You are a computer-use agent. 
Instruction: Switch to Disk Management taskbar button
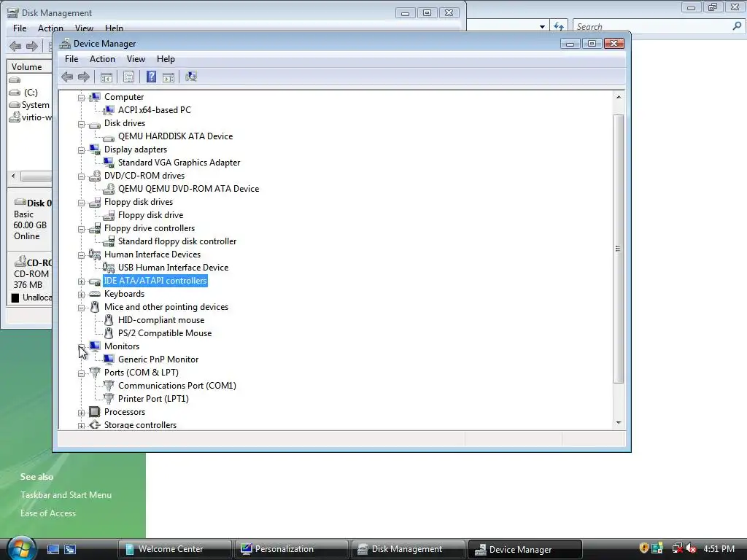coord(408,549)
